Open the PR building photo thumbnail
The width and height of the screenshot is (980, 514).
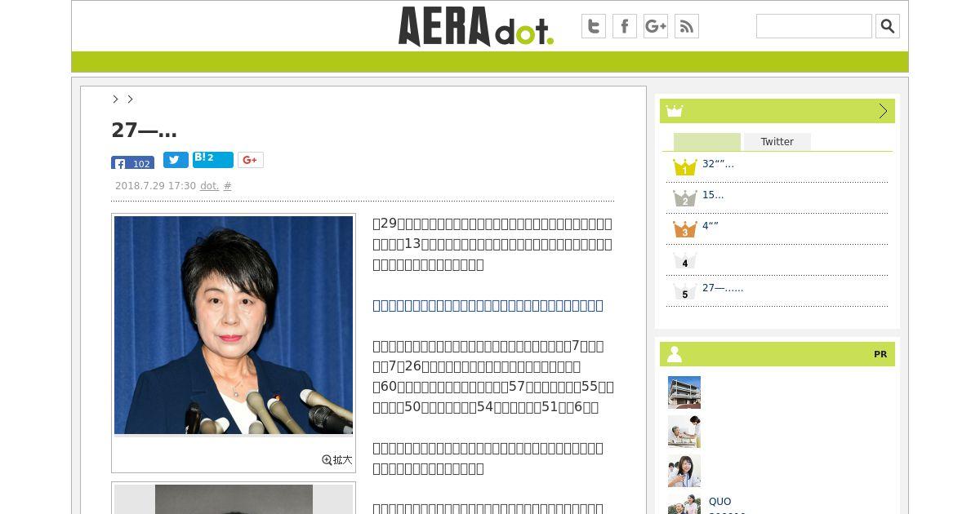click(x=684, y=392)
